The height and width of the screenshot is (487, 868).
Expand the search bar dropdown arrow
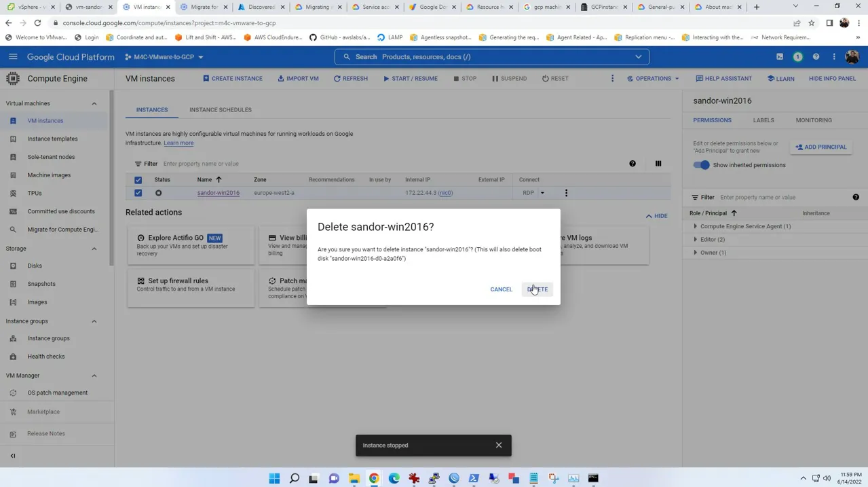coord(638,57)
